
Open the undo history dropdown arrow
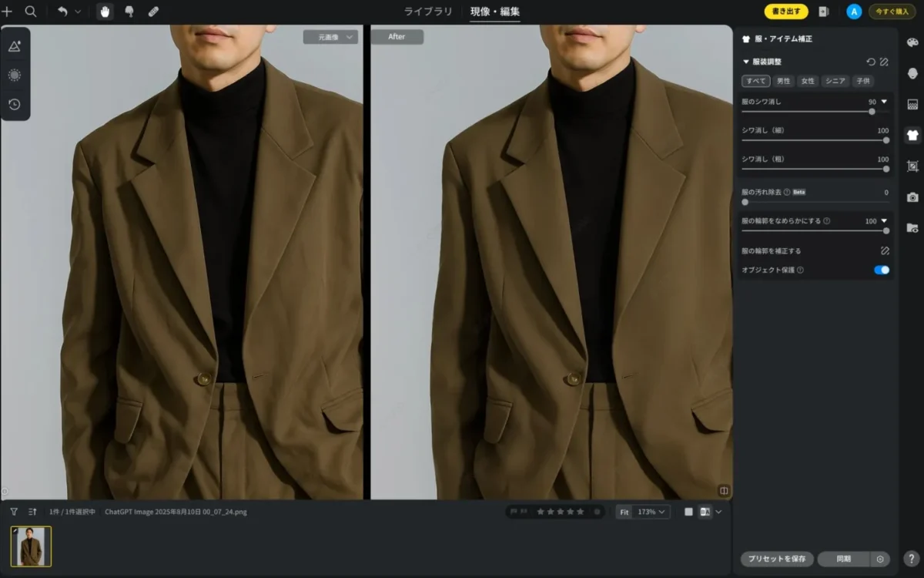point(78,12)
